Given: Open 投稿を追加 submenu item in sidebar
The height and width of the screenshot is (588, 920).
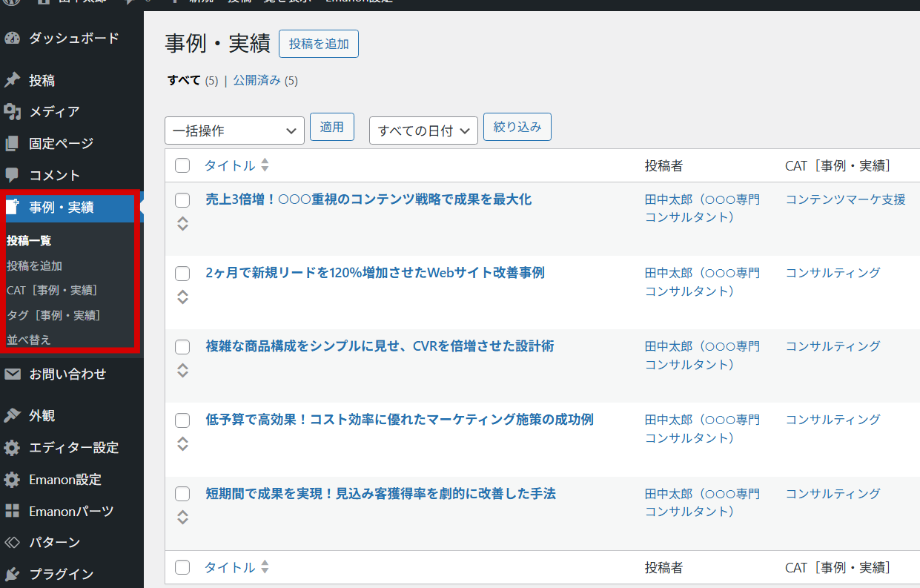Looking at the screenshot, I should (x=34, y=265).
